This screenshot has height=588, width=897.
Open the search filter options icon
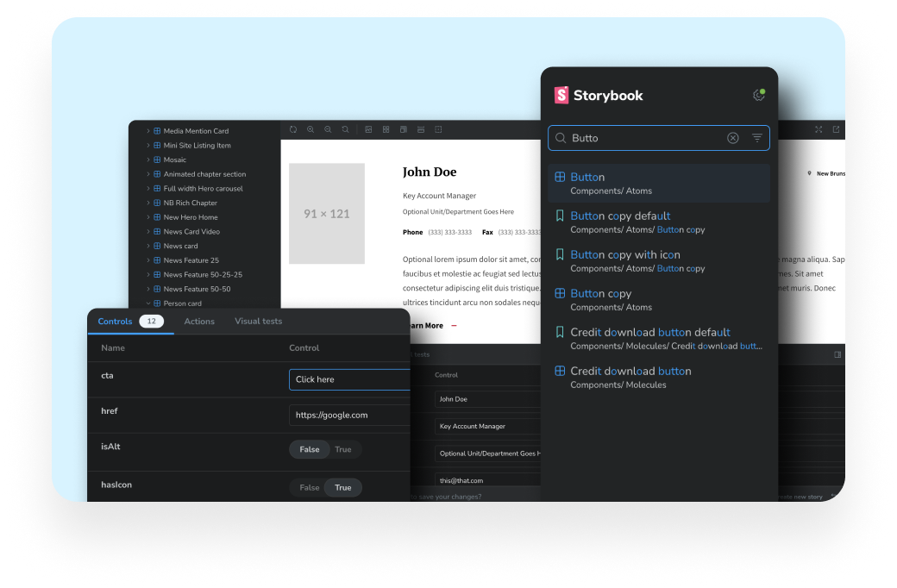757,138
